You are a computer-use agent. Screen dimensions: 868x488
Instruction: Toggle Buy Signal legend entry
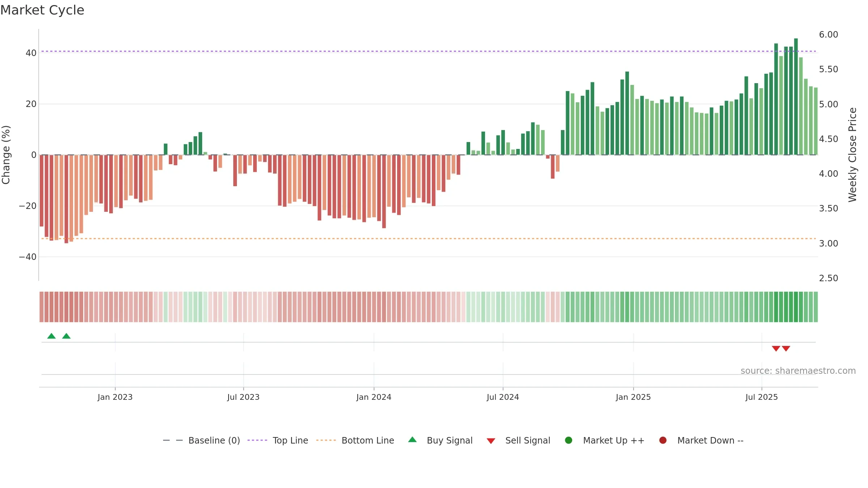pyautogui.click(x=440, y=440)
